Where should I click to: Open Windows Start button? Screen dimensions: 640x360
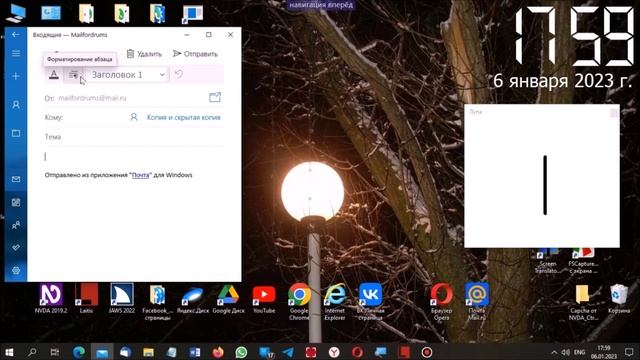point(9,352)
